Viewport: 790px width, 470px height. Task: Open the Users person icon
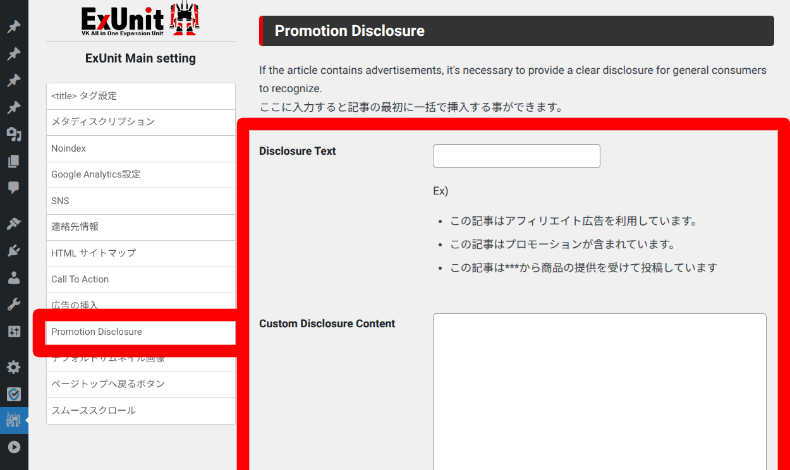pyautogui.click(x=14, y=277)
